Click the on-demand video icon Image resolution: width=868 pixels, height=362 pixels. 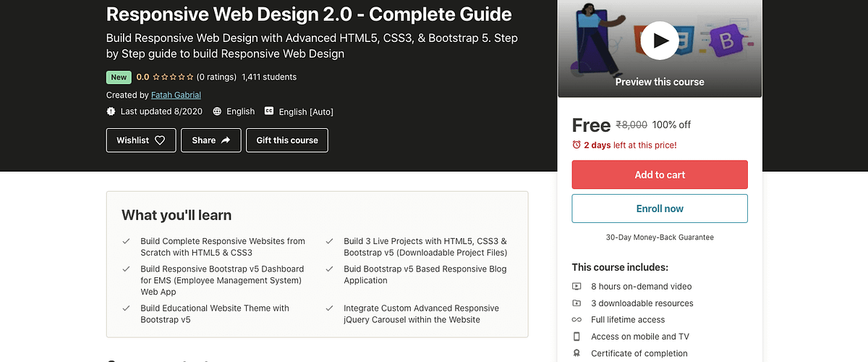click(x=576, y=287)
